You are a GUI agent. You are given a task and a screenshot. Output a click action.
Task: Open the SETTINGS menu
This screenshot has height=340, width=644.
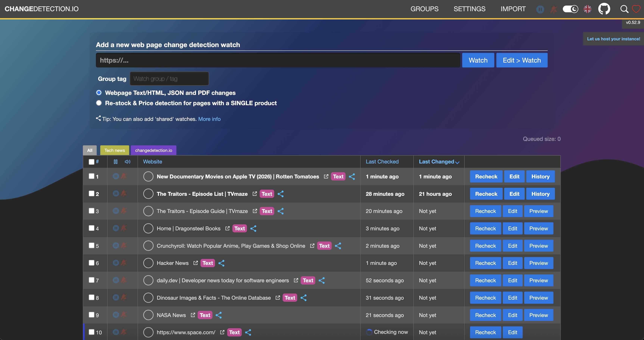coord(469,9)
